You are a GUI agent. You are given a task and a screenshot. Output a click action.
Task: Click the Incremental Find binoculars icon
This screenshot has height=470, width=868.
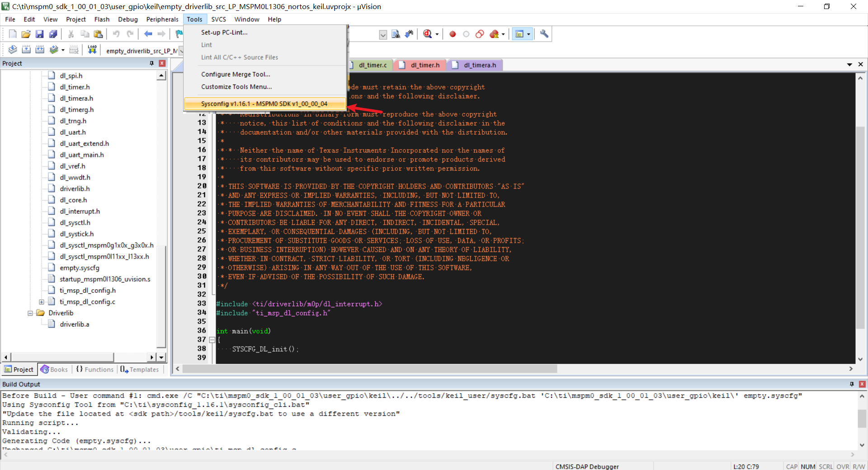(x=409, y=34)
